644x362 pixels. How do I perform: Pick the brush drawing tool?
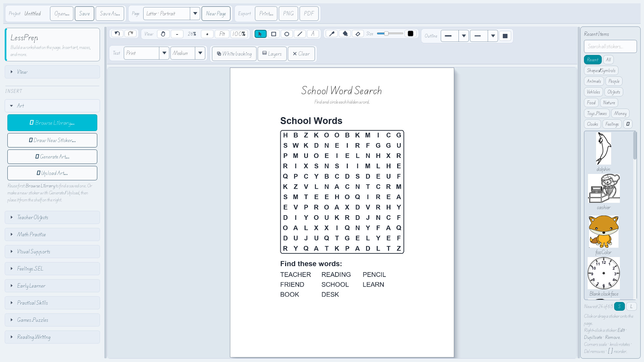point(332,34)
